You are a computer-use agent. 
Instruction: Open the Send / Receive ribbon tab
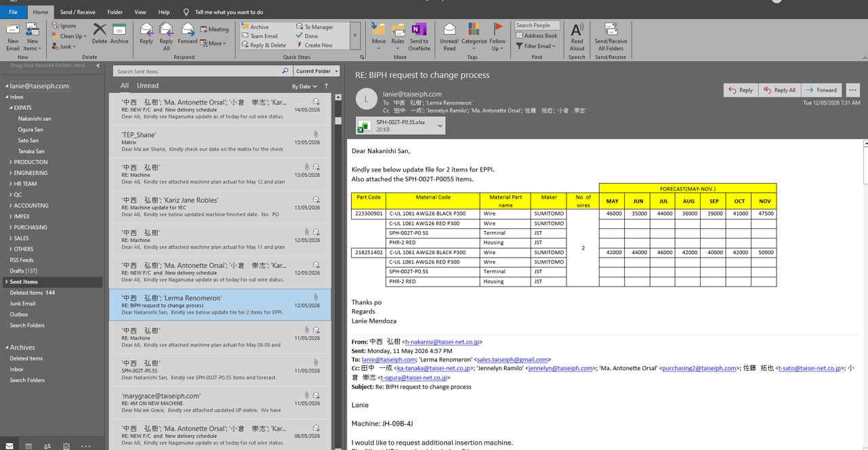[78, 12]
